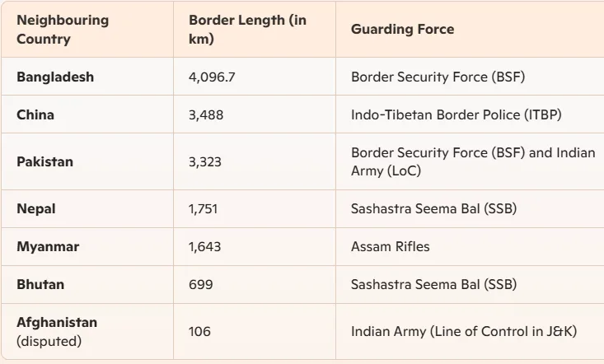Click the Border Length (in km) header
Image resolution: width=604 pixels, height=364 pixels.
click(247, 30)
